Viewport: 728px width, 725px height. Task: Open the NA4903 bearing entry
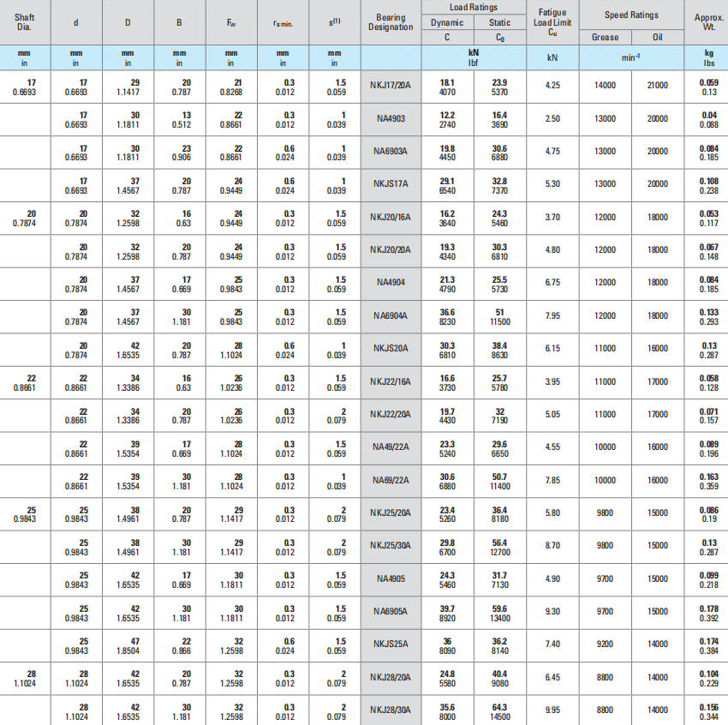[391, 118]
